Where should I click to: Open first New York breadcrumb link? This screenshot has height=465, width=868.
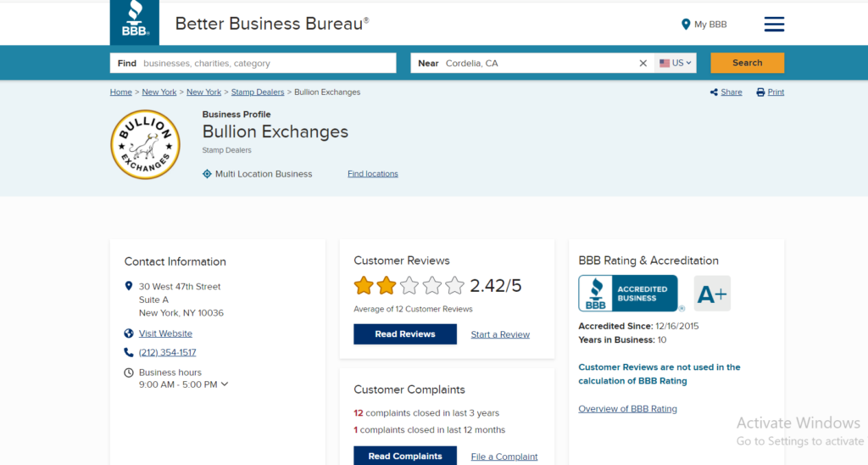(159, 92)
